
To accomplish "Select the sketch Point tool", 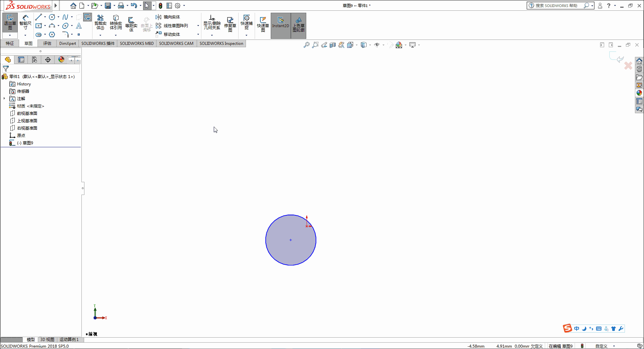I will point(79,34).
